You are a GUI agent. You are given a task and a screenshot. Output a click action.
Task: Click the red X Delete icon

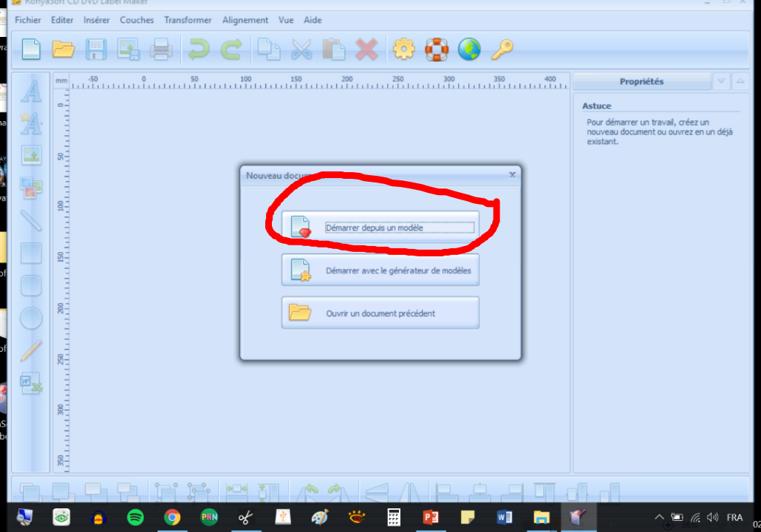point(366,50)
